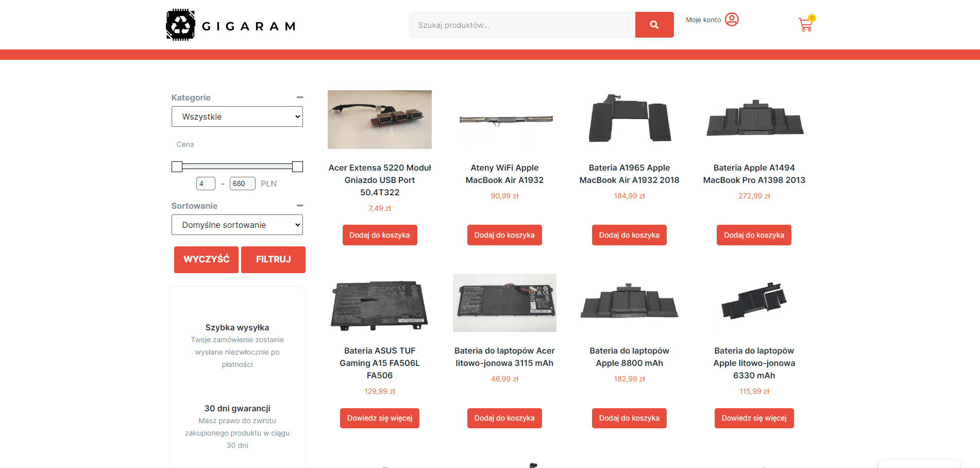Click the maximum price field showing 680
Screen dimensions: 980x468
click(x=242, y=183)
